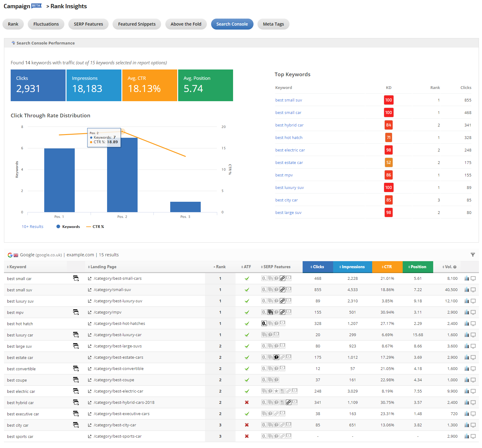482x448 pixels.
Task: Sort table by Impressions column header
Action: click(x=352, y=267)
